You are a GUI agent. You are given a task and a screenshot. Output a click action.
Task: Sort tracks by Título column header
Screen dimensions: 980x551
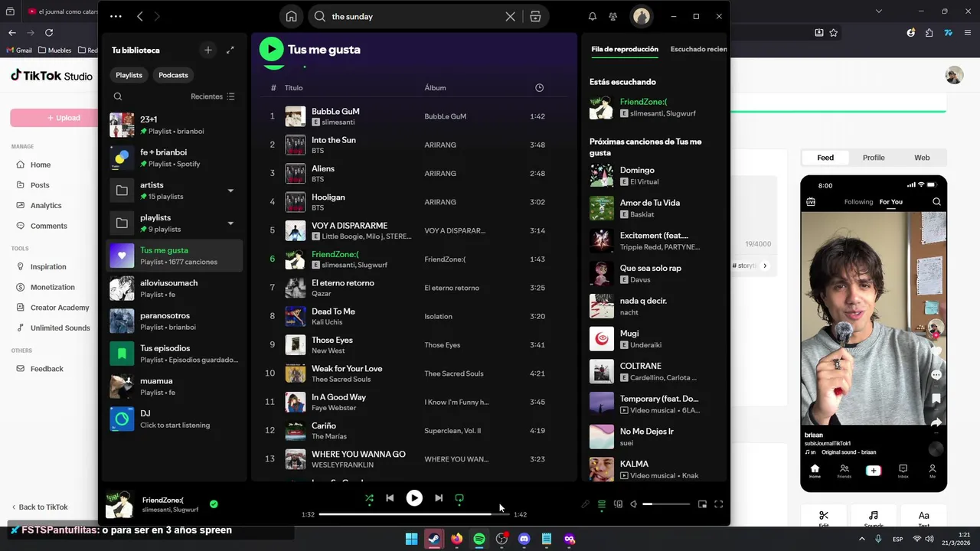click(294, 87)
